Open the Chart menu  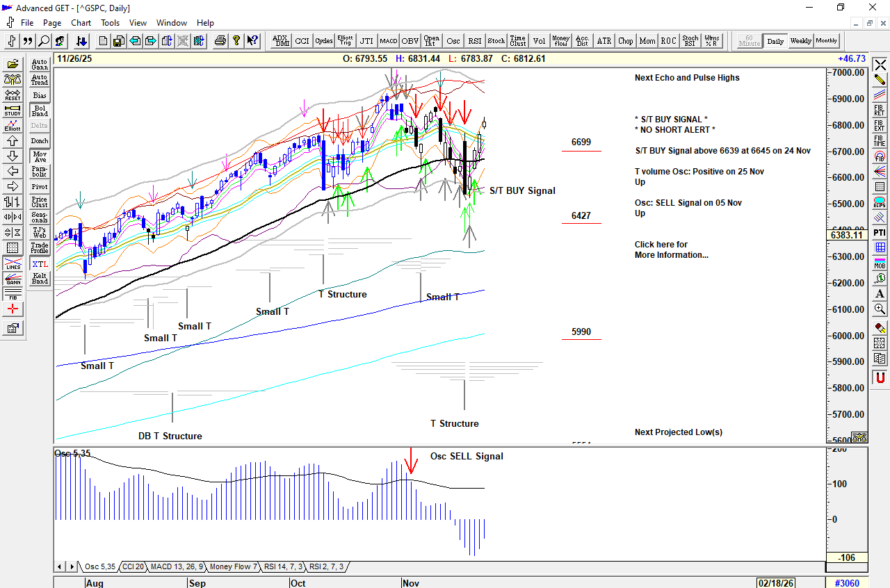pyautogui.click(x=81, y=23)
